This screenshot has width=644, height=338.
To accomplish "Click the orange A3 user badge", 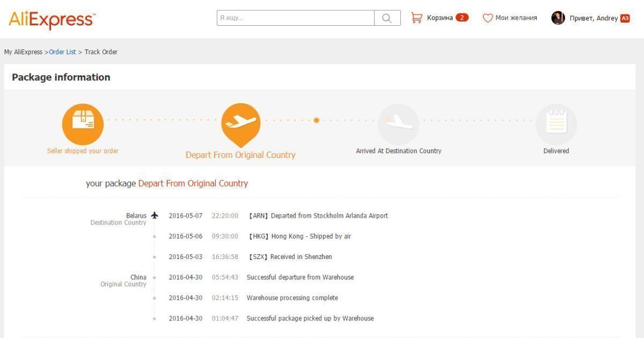I will click(x=625, y=18).
